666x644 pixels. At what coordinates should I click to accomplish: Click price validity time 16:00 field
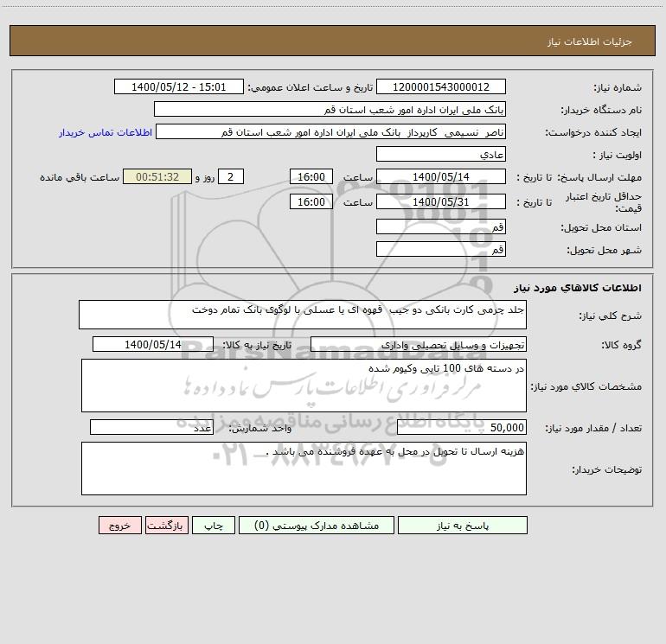click(x=311, y=201)
